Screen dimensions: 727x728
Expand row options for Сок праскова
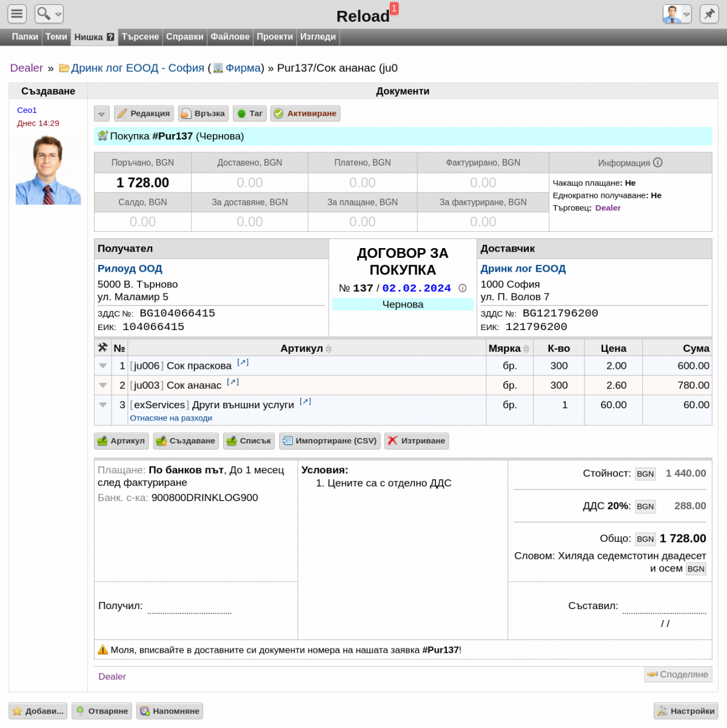(102, 366)
